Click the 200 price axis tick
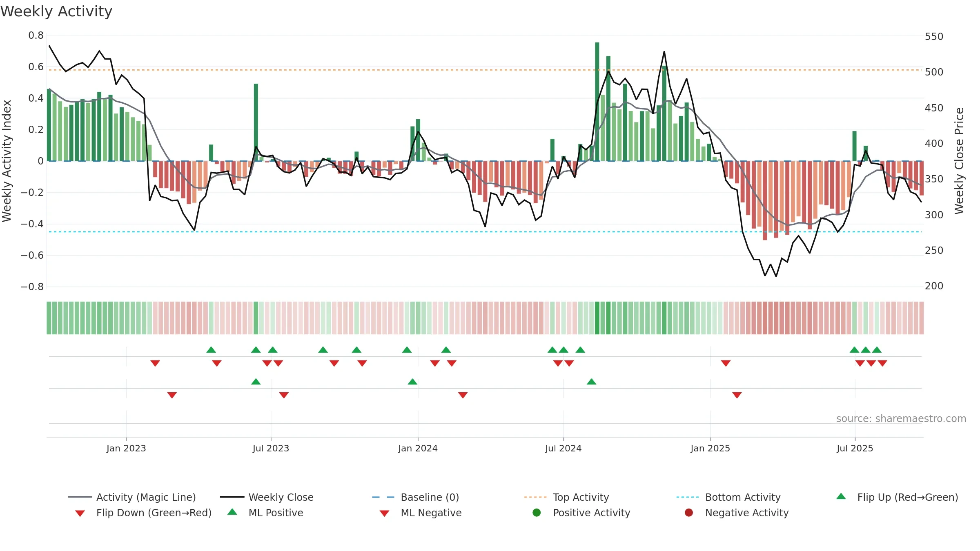This screenshot has height=551, width=980. 934,286
